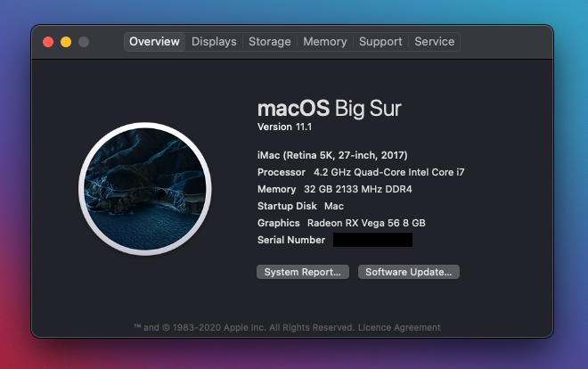The width and height of the screenshot is (588, 369).
Task: Click the Mac startup disk name
Action: (x=334, y=206)
